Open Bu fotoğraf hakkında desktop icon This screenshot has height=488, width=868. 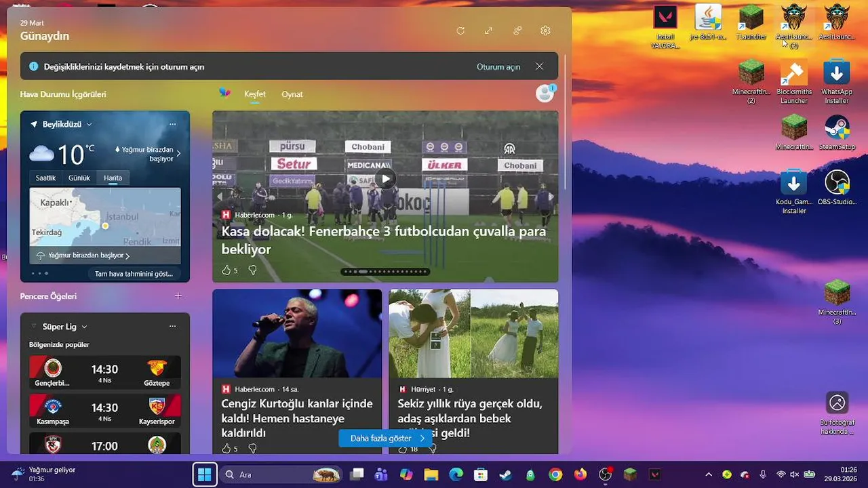click(837, 413)
